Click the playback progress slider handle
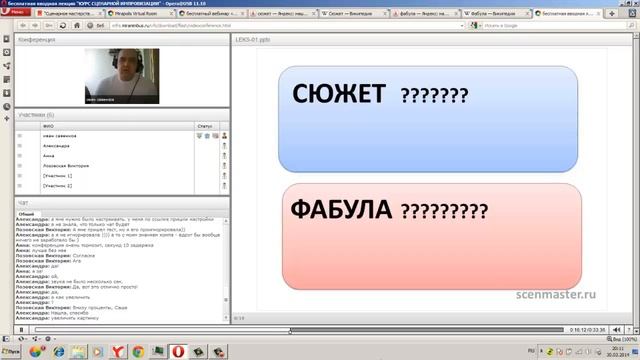The width and height of the screenshot is (640, 360). tap(290, 331)
